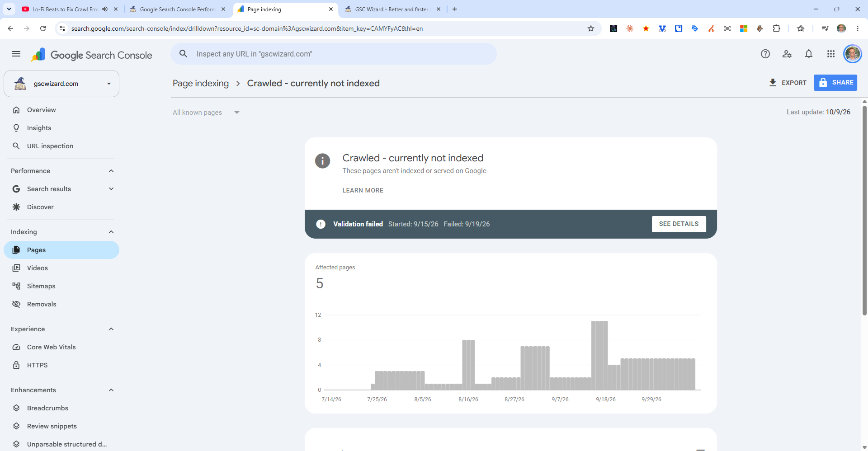Open Videos indexing report
This screenshot has height=451, width=868.
click(x=61, y=268)
